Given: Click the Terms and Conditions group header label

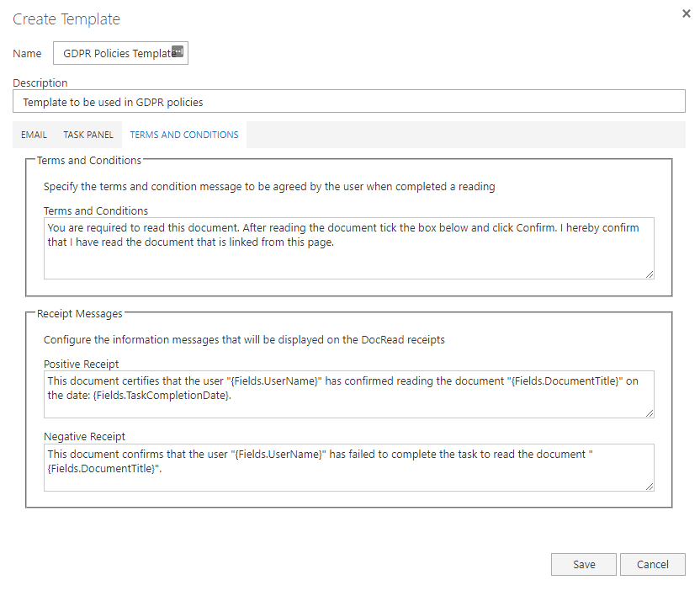Looking at the screenshot, I should (89, 160).
